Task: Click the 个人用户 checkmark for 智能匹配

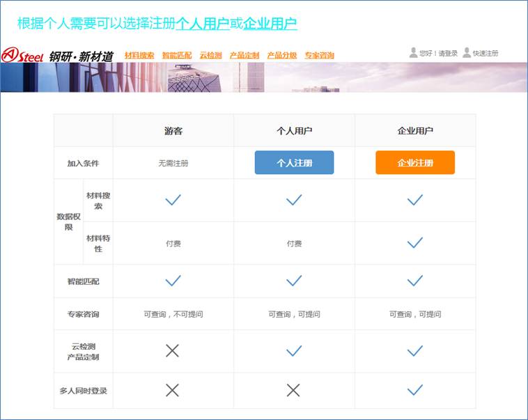Action: (294, 281)
